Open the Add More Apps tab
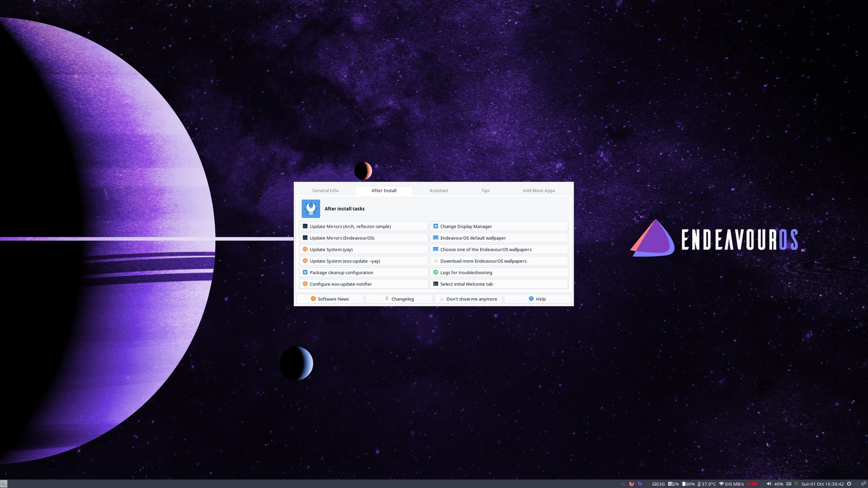 tap(538, 190)
